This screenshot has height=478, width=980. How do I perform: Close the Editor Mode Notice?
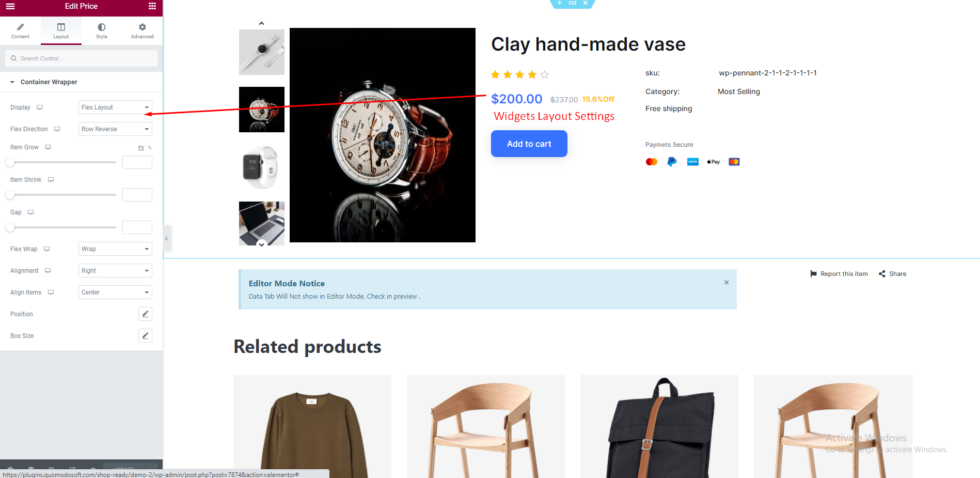tap(726, 282)
